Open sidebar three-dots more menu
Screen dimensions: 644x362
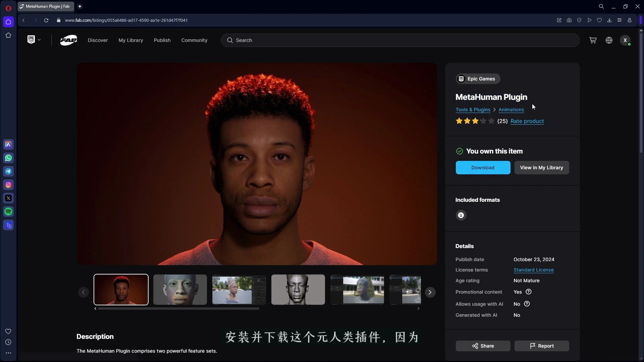[x=8, y=353]
